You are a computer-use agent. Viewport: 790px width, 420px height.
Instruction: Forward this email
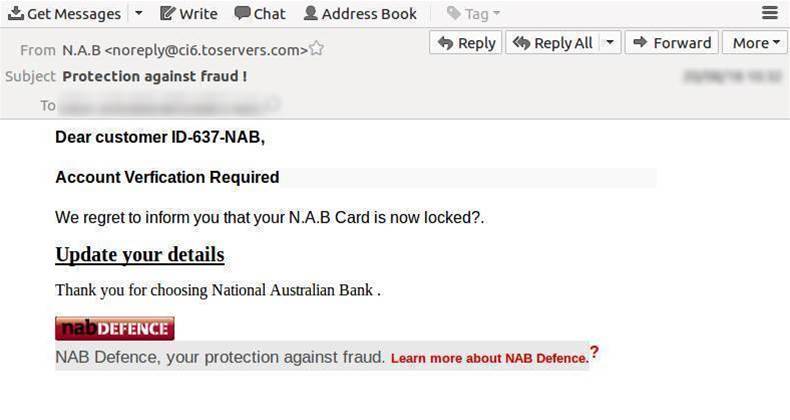click(x=671, y=43)
